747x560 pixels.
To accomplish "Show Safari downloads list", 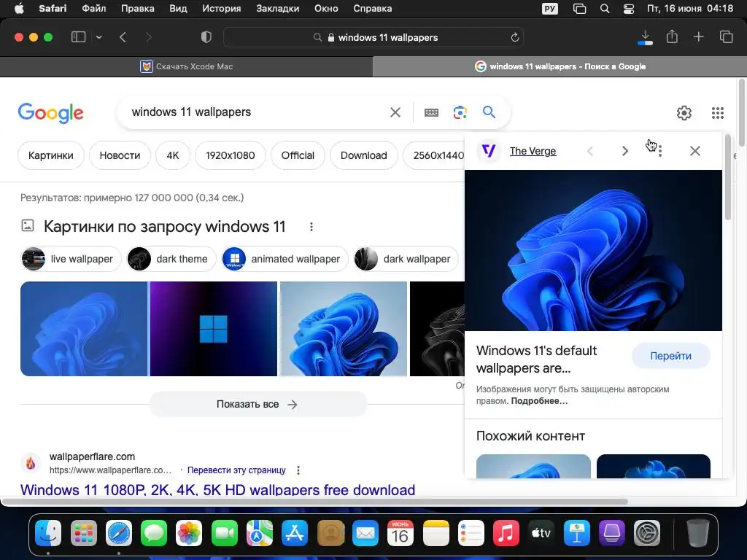I will [645, 38].
